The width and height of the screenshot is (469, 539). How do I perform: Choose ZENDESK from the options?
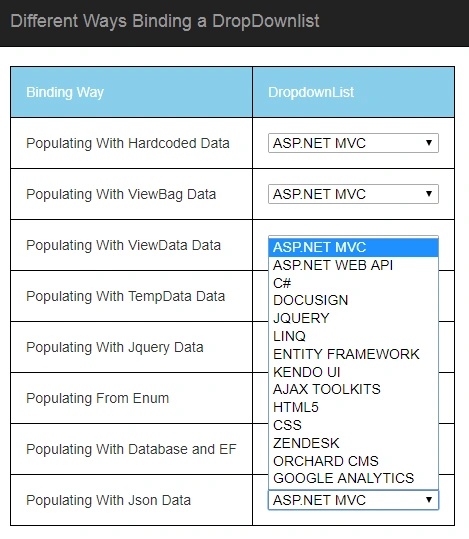click(353, 443)
